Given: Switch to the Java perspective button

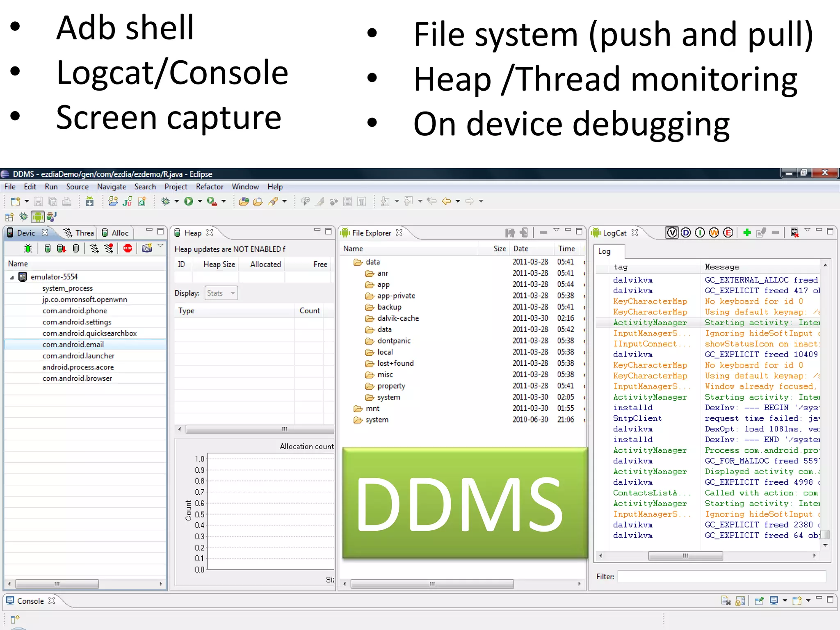Looking at the screenshot, I should click(52, 217).
